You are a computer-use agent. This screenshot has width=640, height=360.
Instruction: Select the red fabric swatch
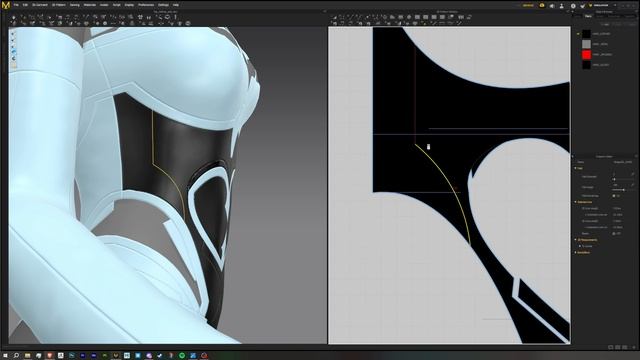tap(586, 54)
